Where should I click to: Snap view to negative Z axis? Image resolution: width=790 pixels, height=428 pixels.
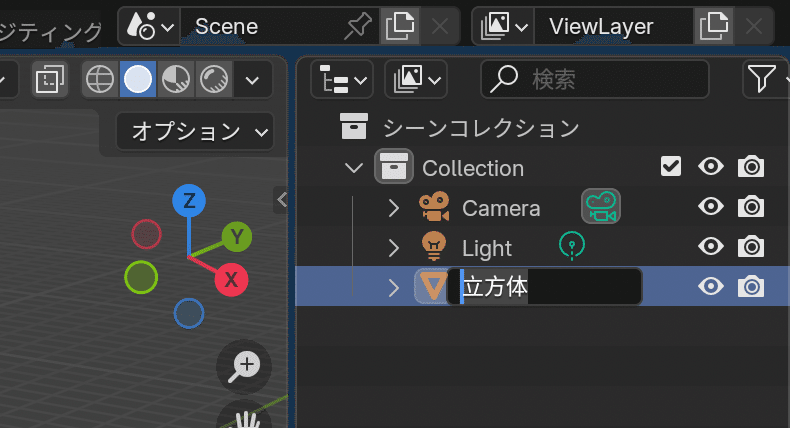189,314
